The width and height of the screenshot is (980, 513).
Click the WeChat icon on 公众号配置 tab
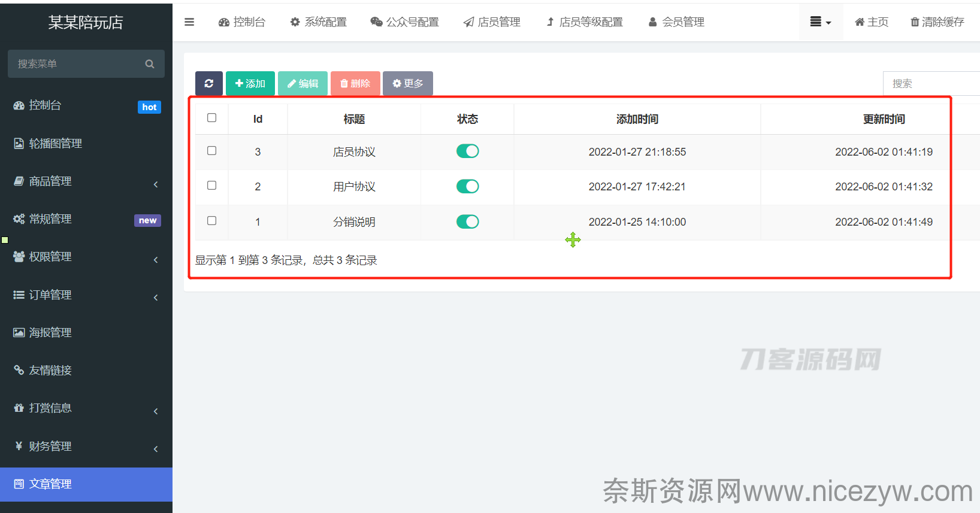pyautogui.click(x=376, y=22)
